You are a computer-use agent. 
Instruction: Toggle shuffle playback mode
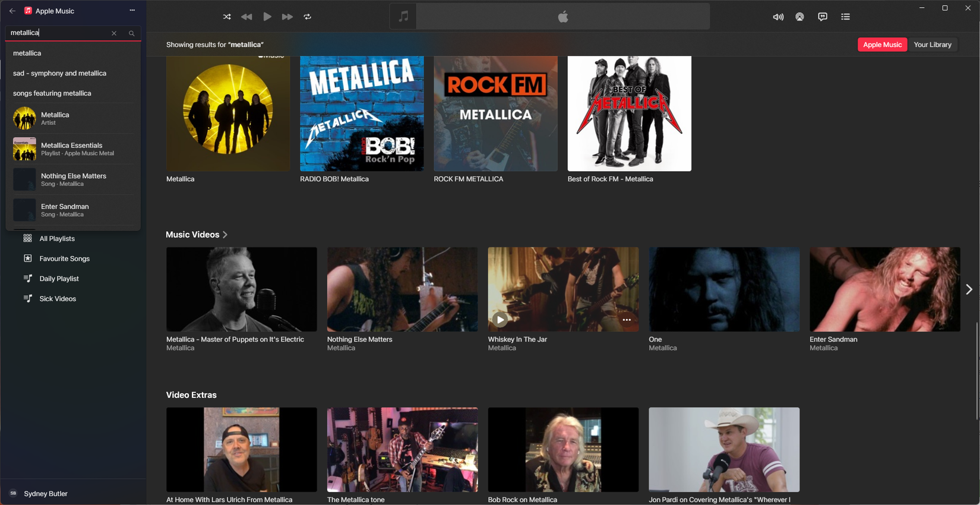pos(227,17)
